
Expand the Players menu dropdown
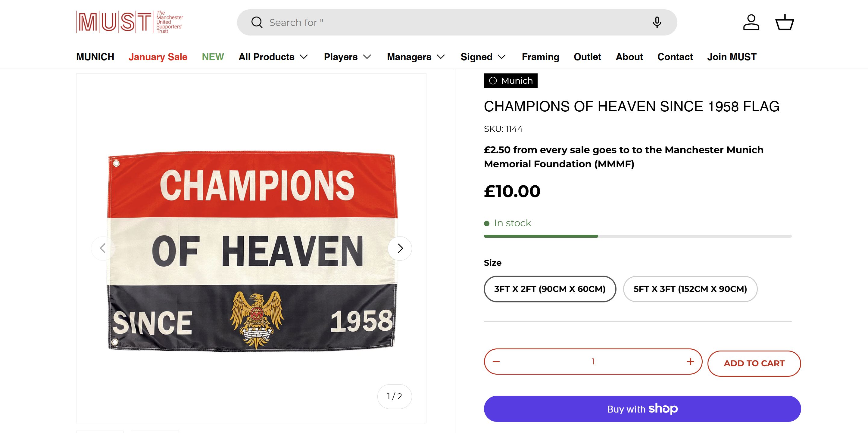347,57
